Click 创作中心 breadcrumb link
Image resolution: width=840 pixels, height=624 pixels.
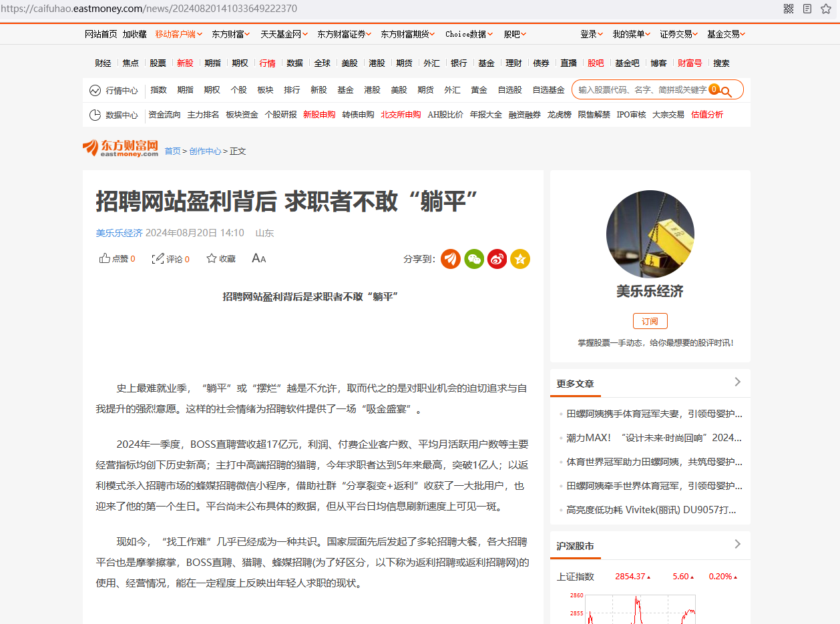tap(205, 151)
